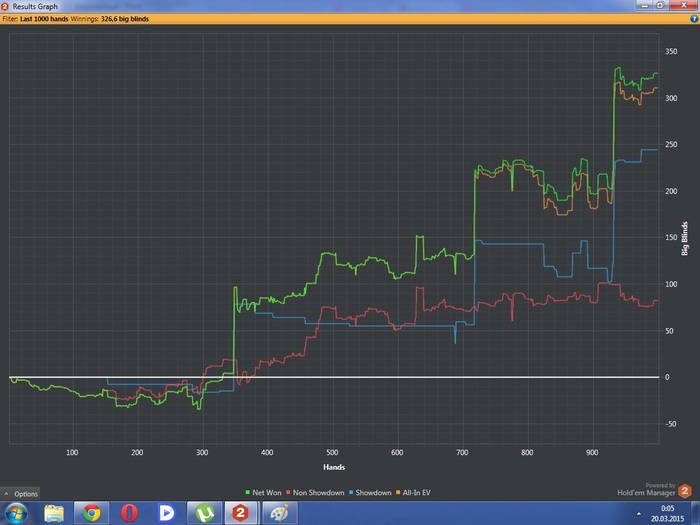Viewport: 700px width, 525px height.
Task: Toggle the Non Showdown legend series
Action: point(315,492)
